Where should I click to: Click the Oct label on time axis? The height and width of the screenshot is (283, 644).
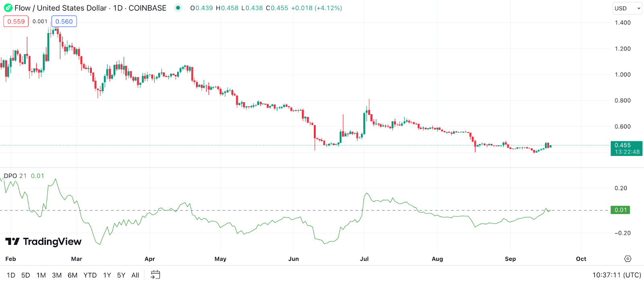[581, 259]
